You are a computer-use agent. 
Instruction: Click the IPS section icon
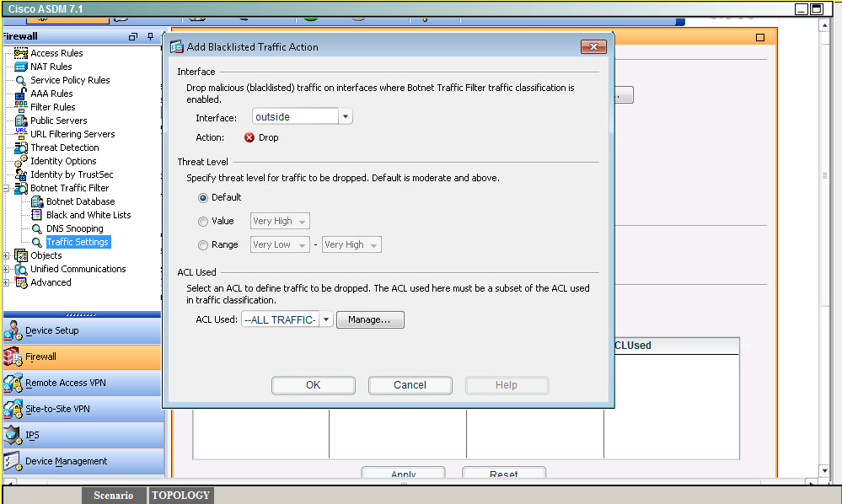point(13,435)
